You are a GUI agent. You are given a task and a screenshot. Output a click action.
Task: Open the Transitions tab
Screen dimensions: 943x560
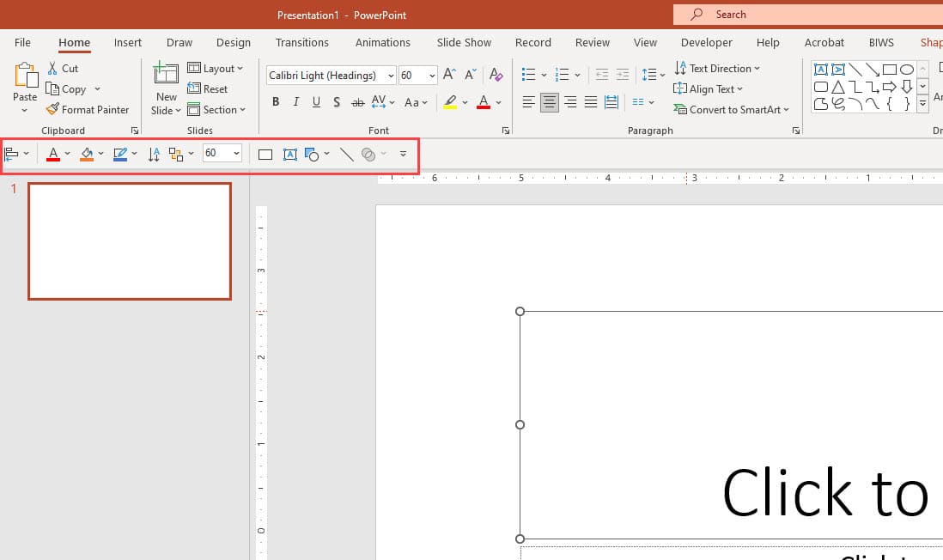tap(302, 42)
